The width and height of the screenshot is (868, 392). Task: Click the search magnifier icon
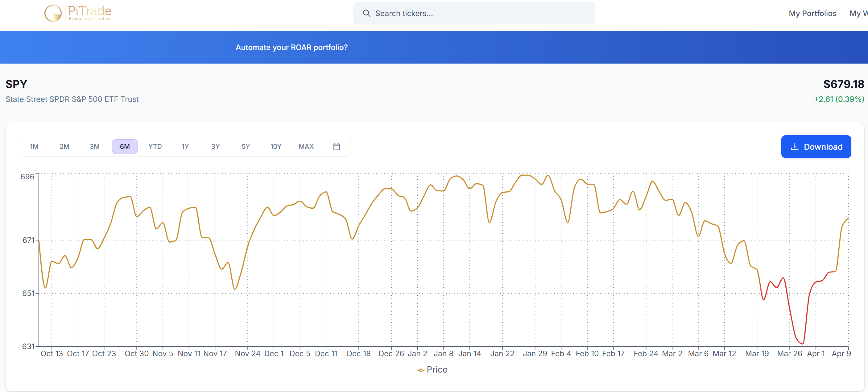point(366,14)
